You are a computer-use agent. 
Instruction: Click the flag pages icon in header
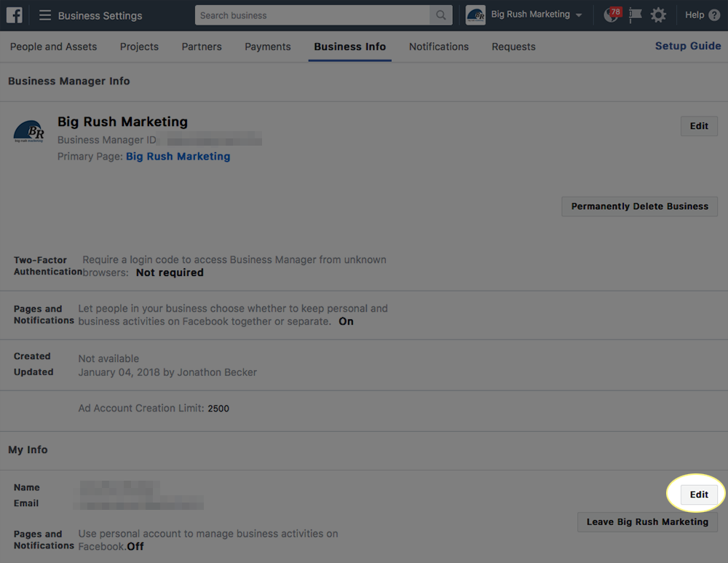pos(635,15)
